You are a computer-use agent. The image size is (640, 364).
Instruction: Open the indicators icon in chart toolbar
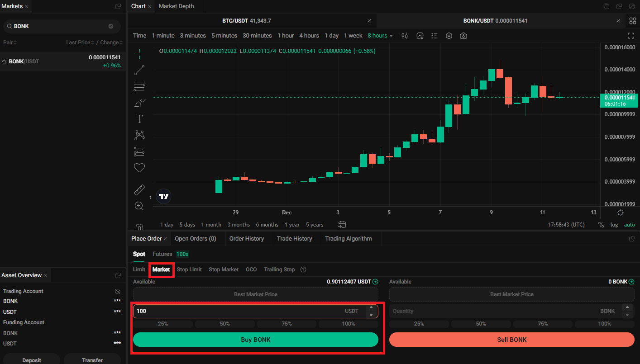point(420,36)
